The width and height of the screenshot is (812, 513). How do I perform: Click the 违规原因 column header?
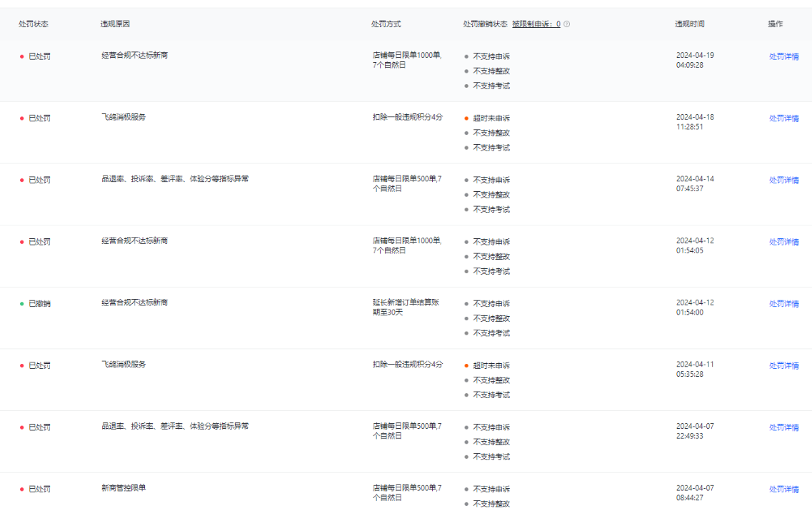tap(115, 24)
